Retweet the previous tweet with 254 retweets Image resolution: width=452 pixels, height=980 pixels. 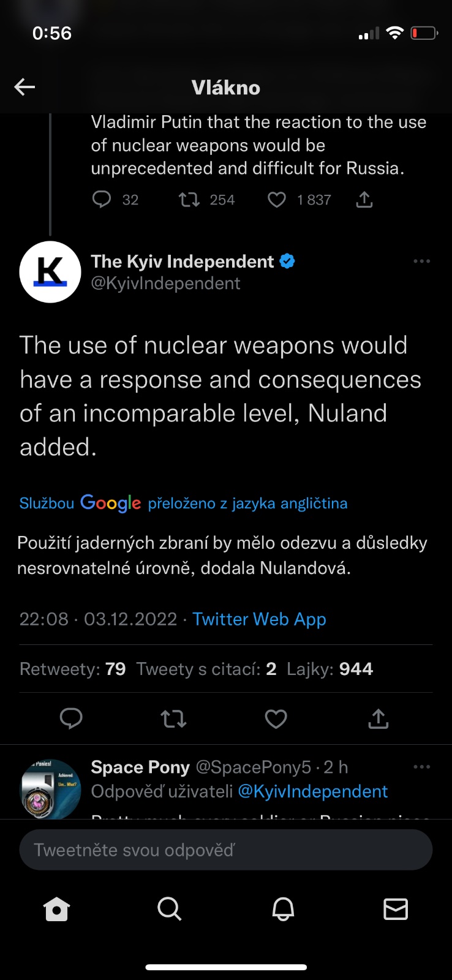pyautogui.click(x=189, y=200)
